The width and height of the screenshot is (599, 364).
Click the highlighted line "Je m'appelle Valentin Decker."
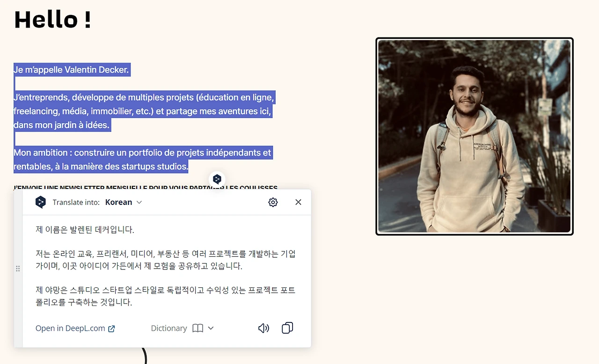coord(72,70)
